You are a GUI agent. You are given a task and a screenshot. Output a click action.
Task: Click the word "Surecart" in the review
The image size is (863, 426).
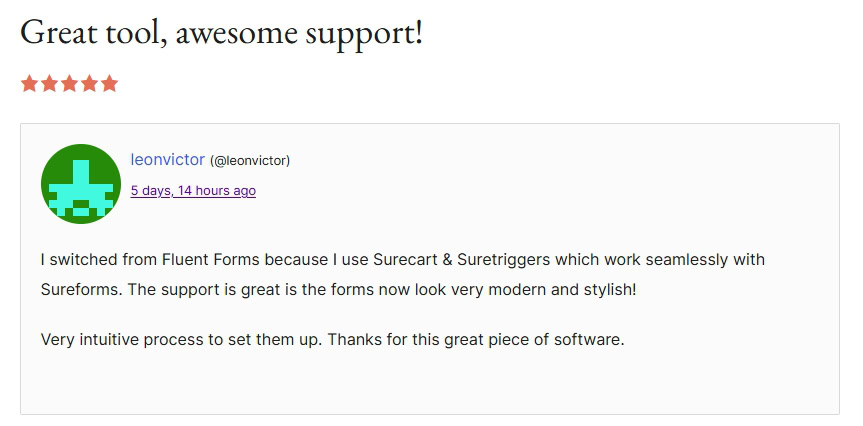(x=404, y=260)
